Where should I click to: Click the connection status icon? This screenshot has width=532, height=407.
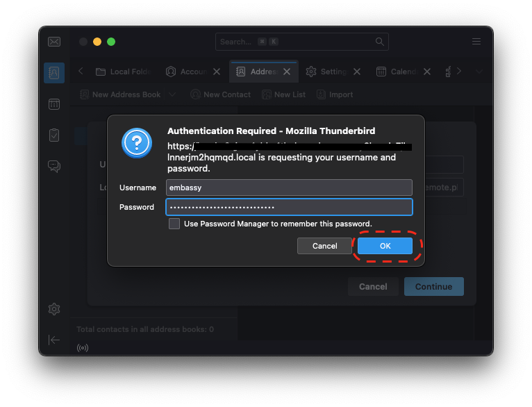point(83,347)
